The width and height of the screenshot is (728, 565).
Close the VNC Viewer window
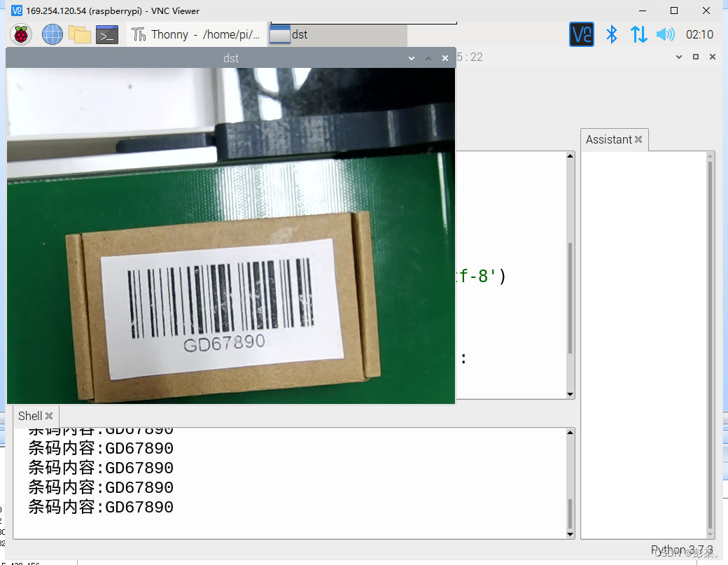coord(706,11)
